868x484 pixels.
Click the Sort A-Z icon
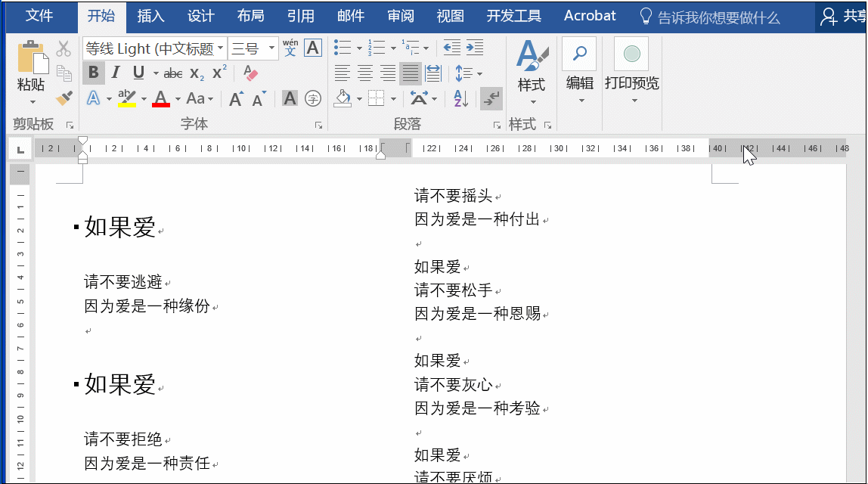[x=460, y=98]
